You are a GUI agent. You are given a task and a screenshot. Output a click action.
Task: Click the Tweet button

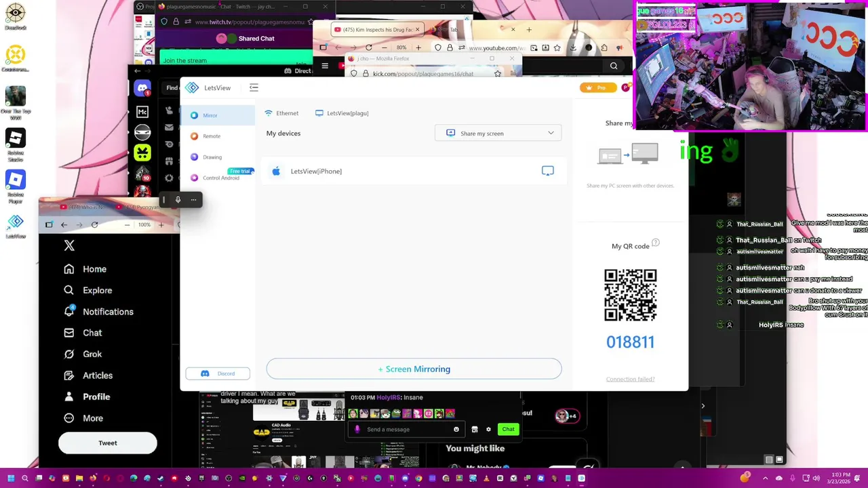(x=107, y=443)
